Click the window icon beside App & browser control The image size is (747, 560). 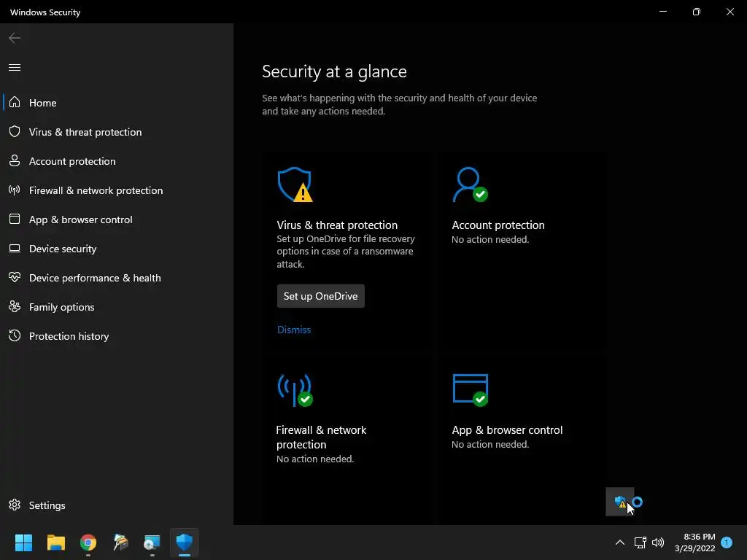coord(15,219)
